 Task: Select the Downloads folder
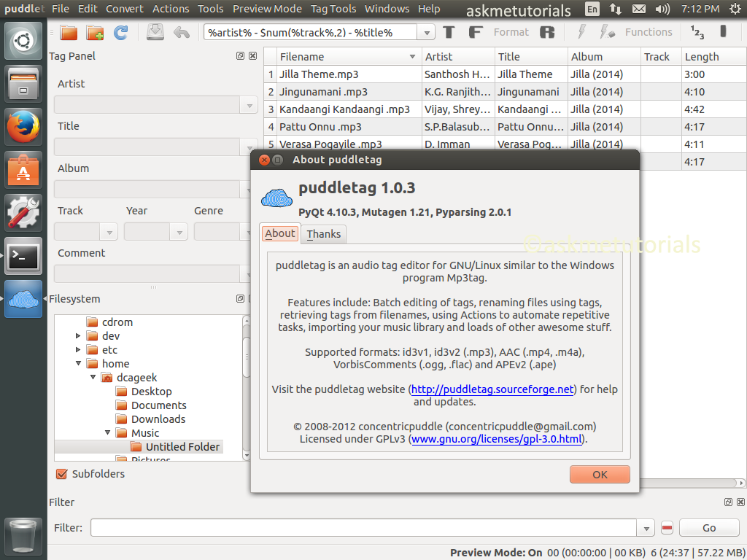point(150,419)
